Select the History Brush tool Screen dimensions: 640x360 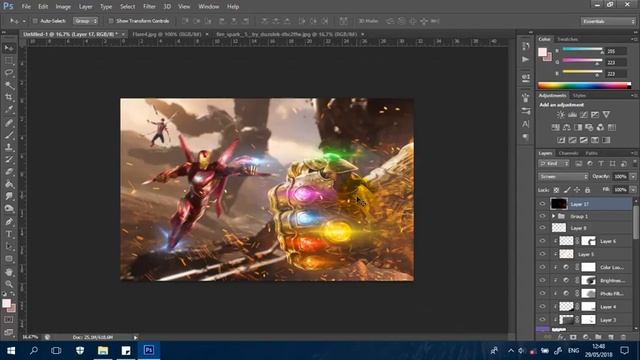coord(9,159)
